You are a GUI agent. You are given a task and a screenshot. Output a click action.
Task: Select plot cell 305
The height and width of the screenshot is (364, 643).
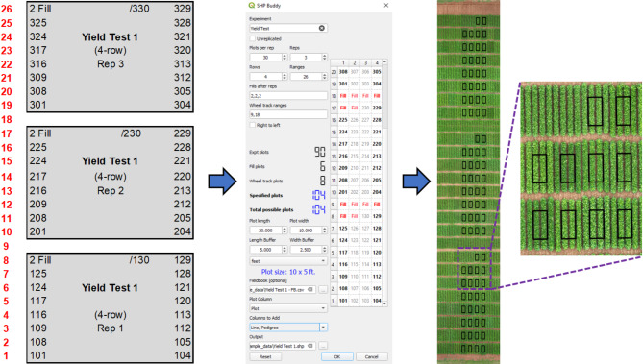(x=377, y=72)
